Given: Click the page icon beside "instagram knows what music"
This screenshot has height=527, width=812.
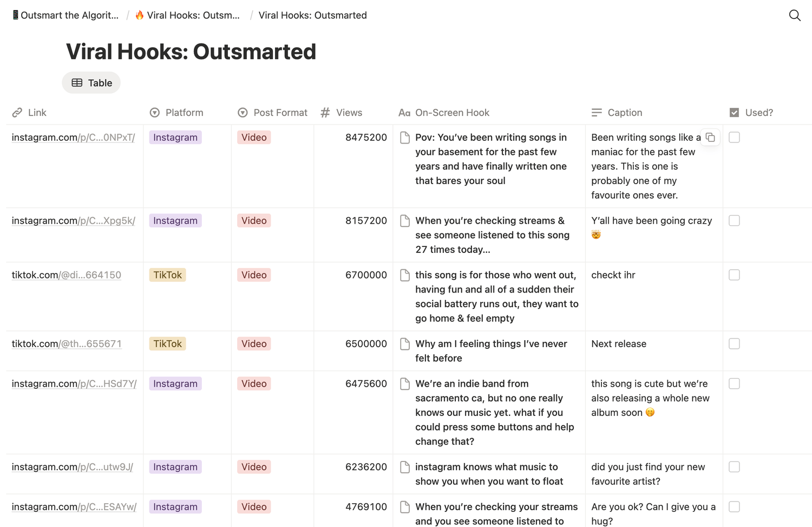Looking at the screenshot, I should click(x=405, y=467).
